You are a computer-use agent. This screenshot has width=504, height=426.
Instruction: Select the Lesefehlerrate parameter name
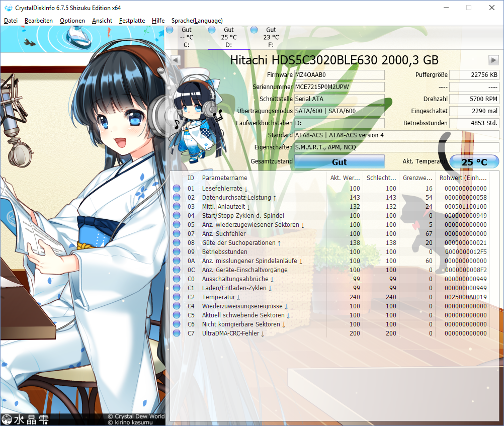coord(224,189)
